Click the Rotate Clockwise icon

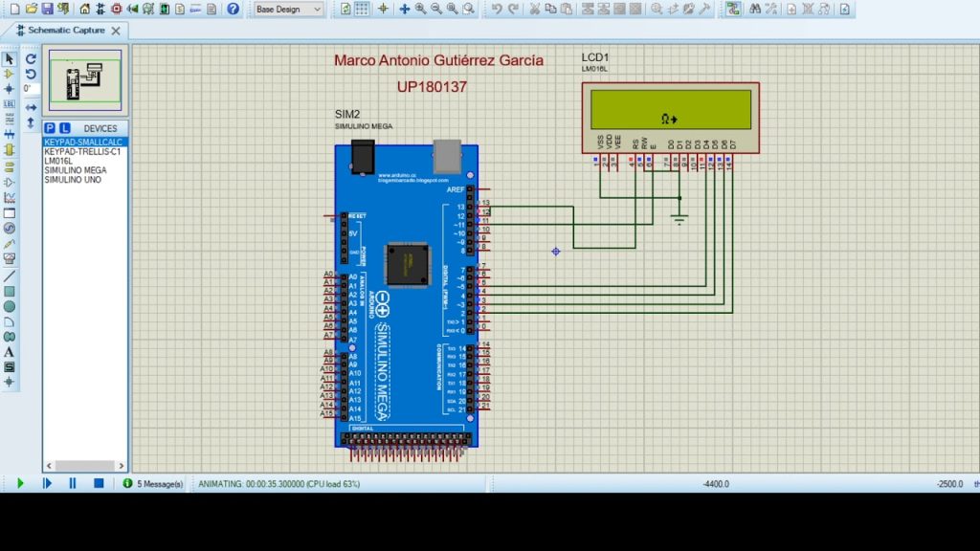[x=31, y=58]
